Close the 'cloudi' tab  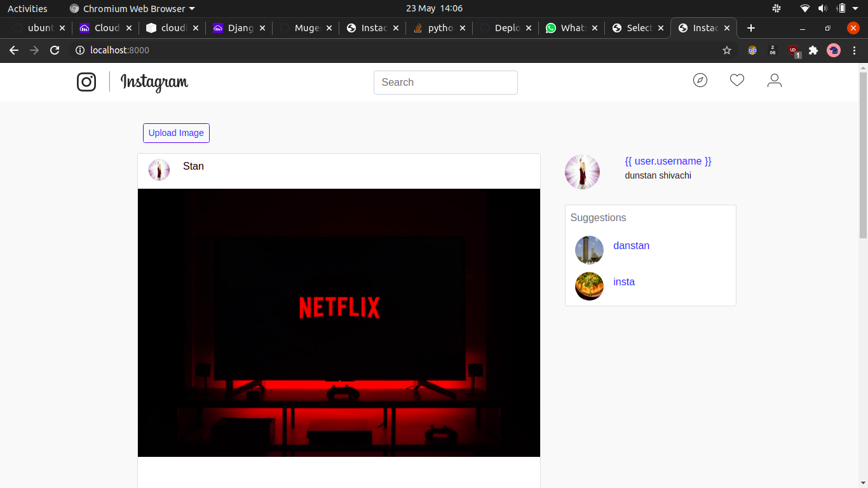click(x=196, y=28)
